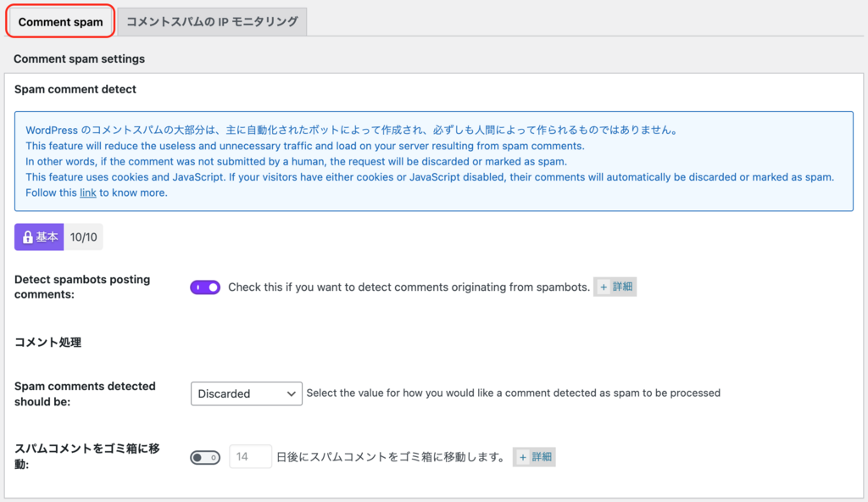
Task: Click the コメント処理 section heading
Action: [x=47, y=343]
